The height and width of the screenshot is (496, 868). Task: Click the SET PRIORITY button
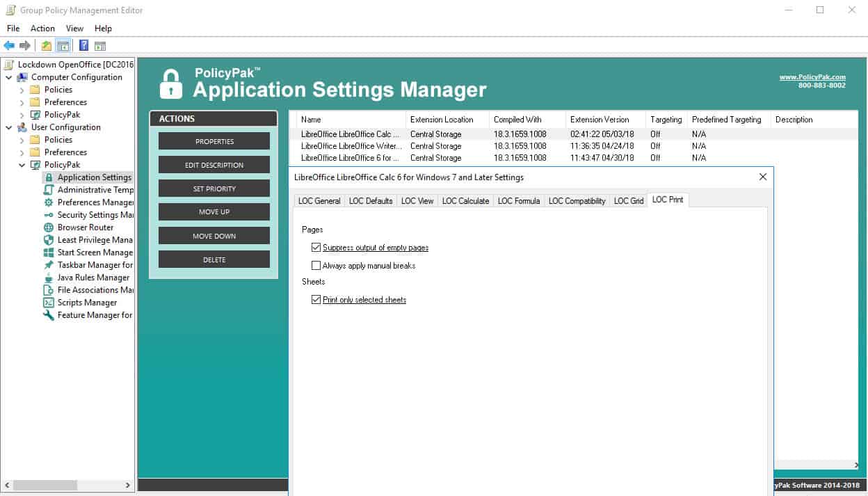pyautogui.click(x=214, y=189)
